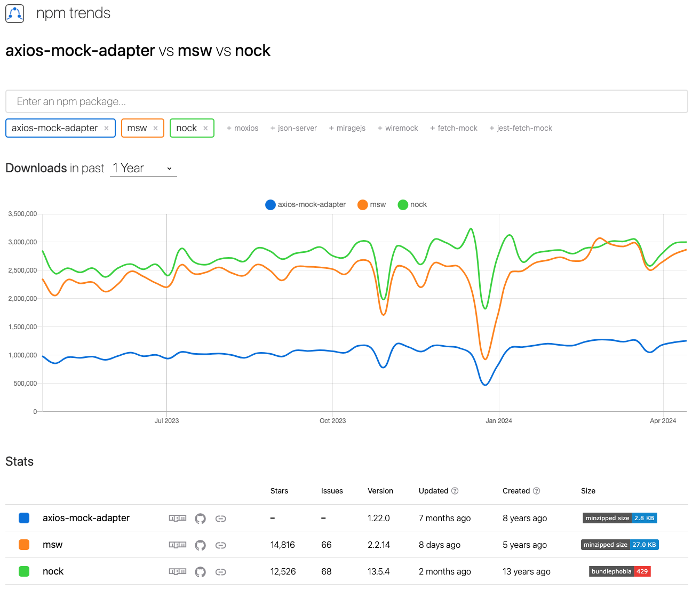Click the Jul 2023 axis label
The image size is (700, 590).
(166, 421)
